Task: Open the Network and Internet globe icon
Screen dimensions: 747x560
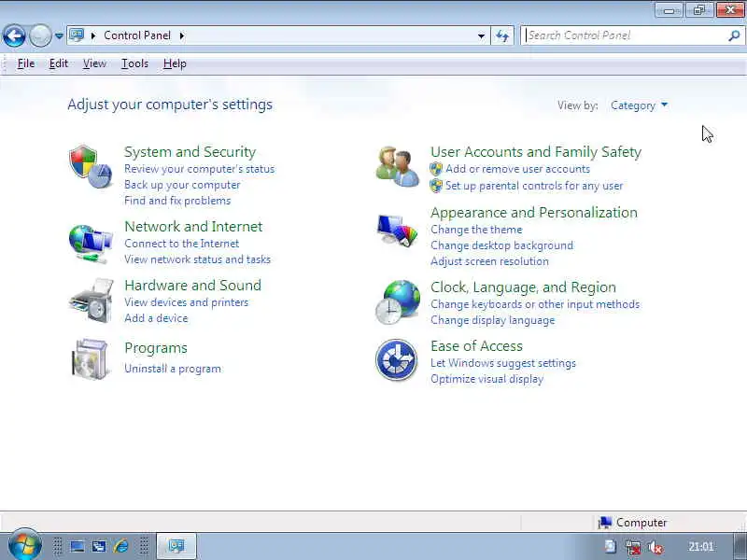Action: click(x=91, y=244)
